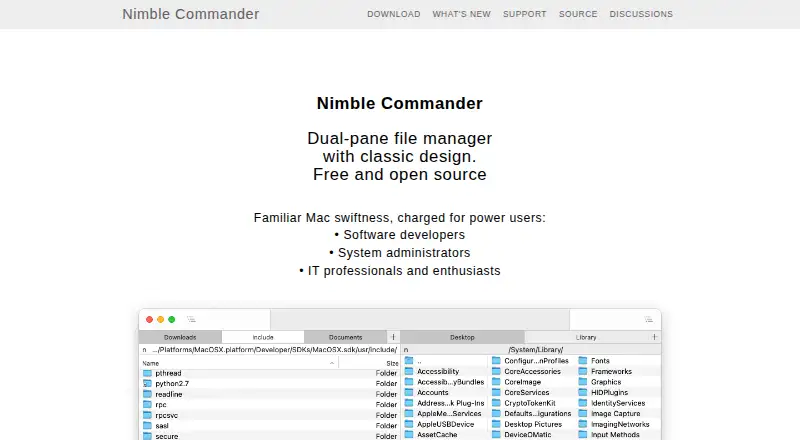Add a new tab in the left pane
Image resolution: width=800 pixels, height=440 pixels.
393,337
